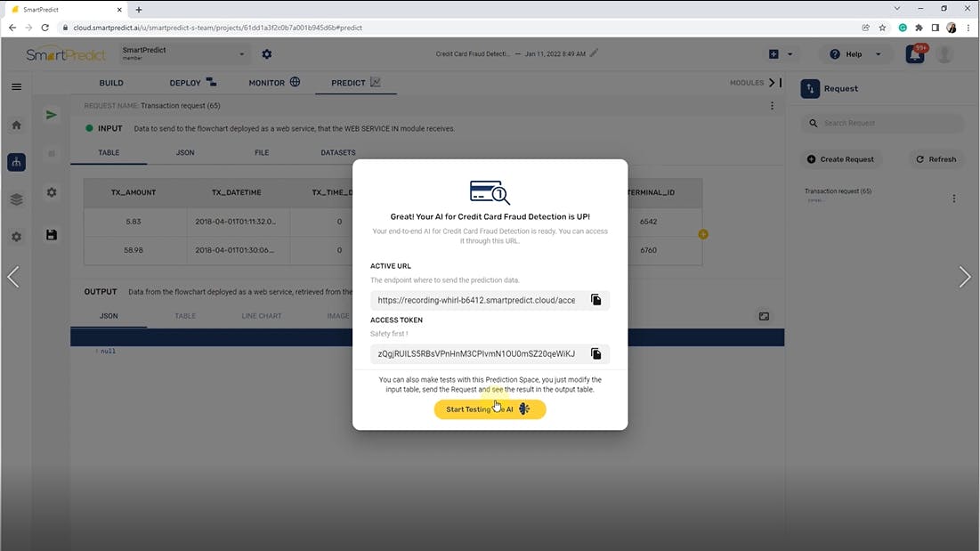The width and height of the screenshot is (980, 551).
Task: Switch to the PREDICT tab
Action: point(356,83)
